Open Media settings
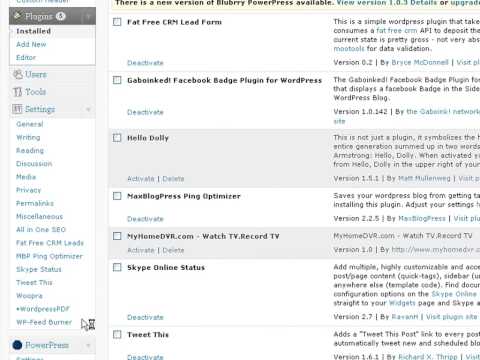This screenshot has height=360, width=480. pos(26,177)
